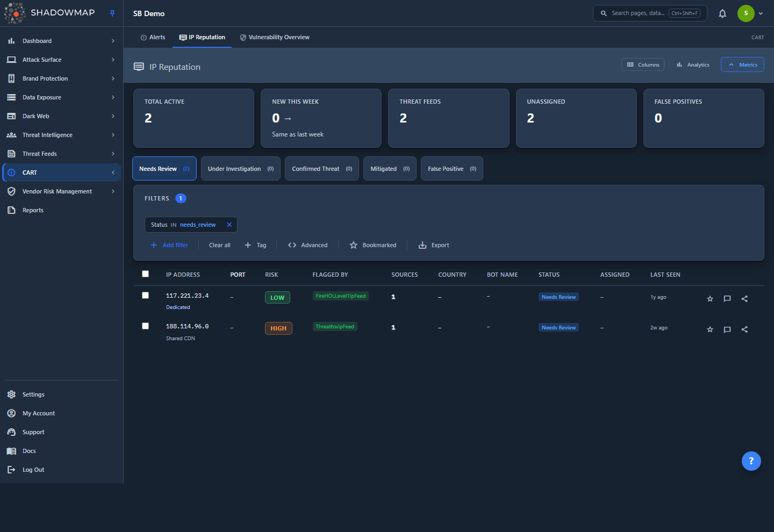Click the search pages input field

pos(649,13)
